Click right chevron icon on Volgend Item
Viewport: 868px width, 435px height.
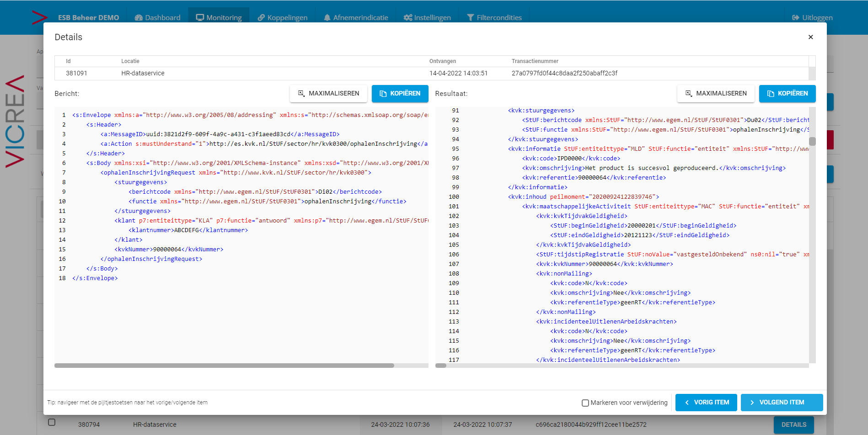[x=752, y=403]
